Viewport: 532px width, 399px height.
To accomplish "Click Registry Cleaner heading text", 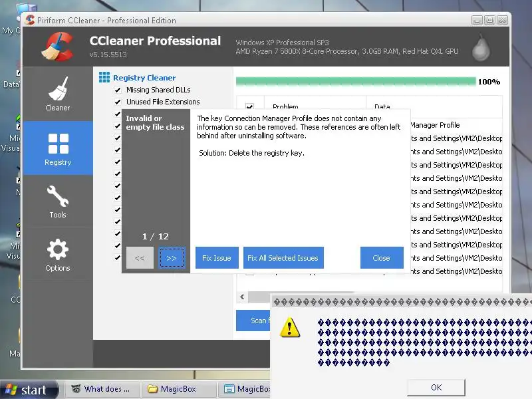I will coord(144,78).
